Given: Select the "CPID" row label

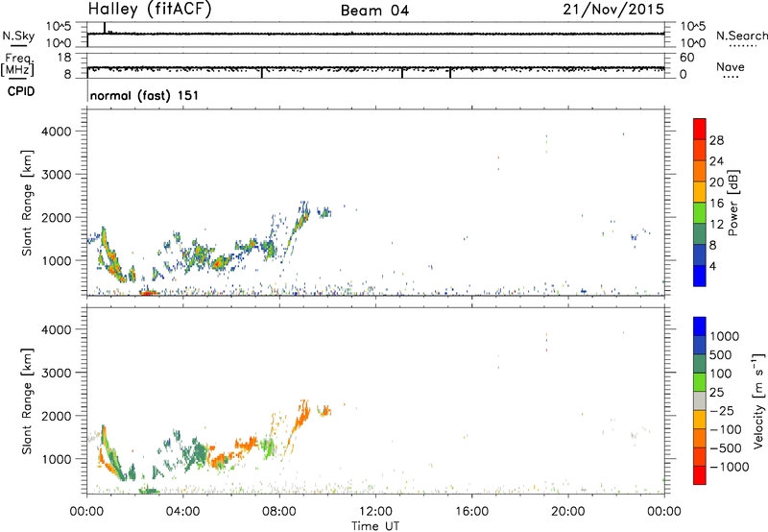Looking at the screenshot, I should pos(21,91).
